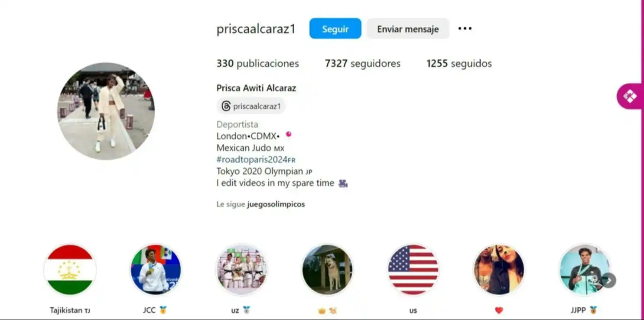
Task: Open the 7327 seguidores list
Action: pos(363,64)
